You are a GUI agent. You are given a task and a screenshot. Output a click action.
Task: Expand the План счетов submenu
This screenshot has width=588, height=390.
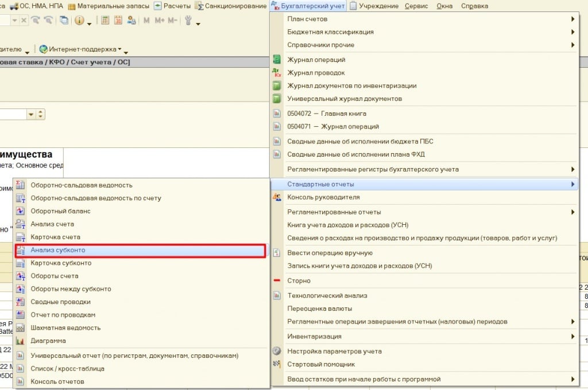click(x=307, y=19)
